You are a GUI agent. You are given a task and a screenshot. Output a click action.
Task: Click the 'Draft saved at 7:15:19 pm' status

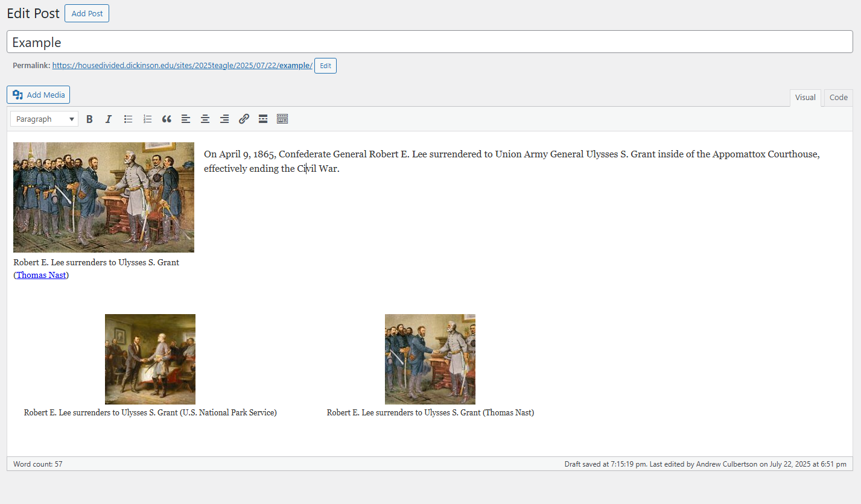click(x=605, y=464)
